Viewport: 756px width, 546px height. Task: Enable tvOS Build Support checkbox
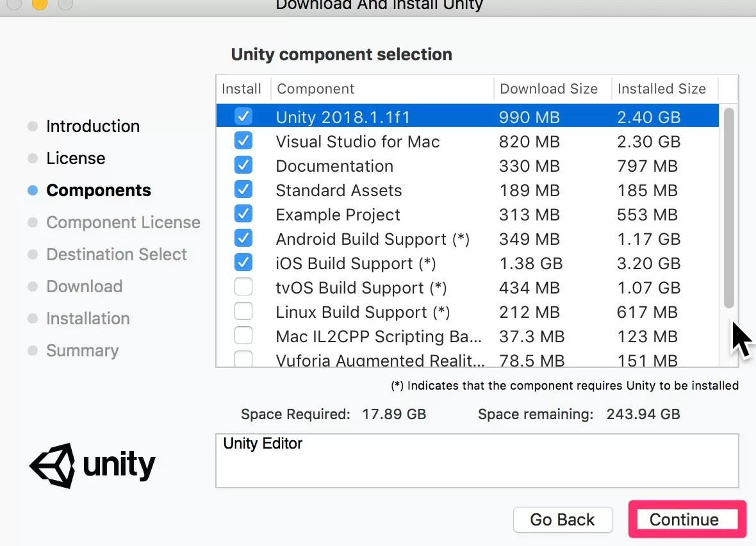click(243, 287)
